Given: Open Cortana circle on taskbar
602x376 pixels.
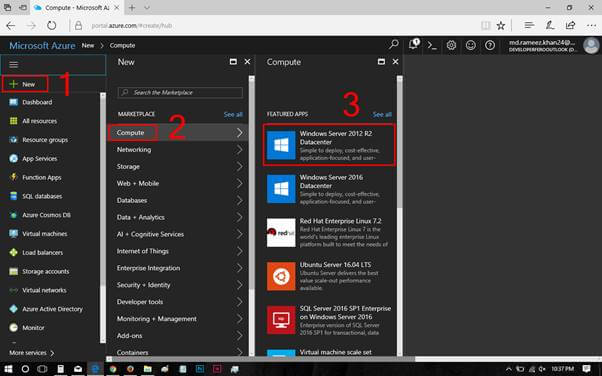Looking at the screenshot, I should [25, 369].
